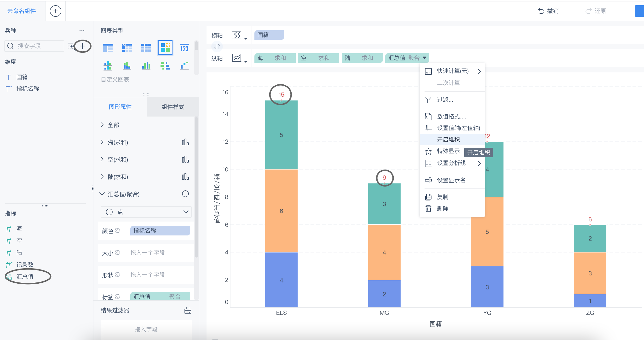Select the horizontal stacked bar chart icon
The width and height of the screenshot is (644, 340).
coord(165,66)
